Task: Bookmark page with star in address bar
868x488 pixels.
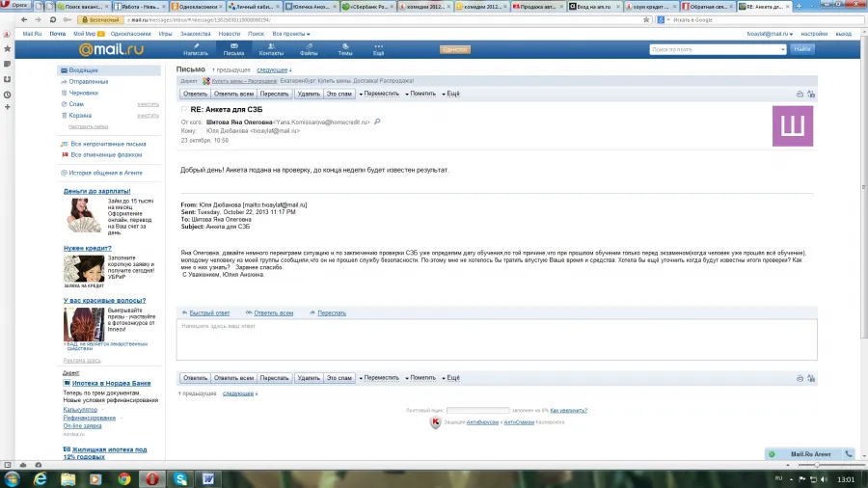Action: (x=646, y=20)
